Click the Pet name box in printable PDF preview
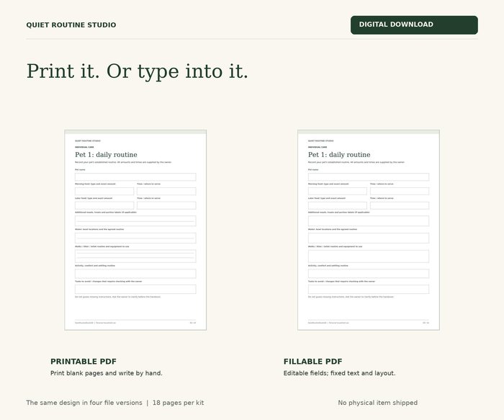Screen dimensions: 504x420 (x=135, y=177)
